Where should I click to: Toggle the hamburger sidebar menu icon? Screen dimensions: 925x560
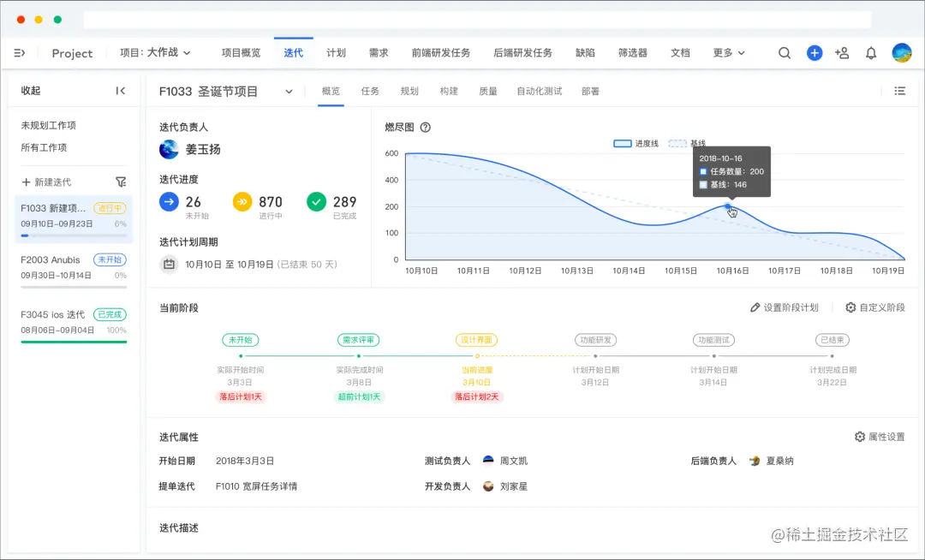click(20, 53)
